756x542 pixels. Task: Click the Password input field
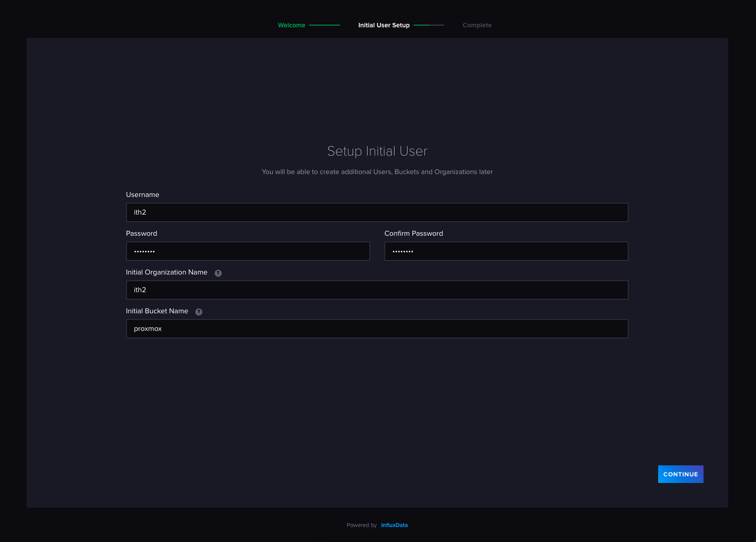pos(248,251)
